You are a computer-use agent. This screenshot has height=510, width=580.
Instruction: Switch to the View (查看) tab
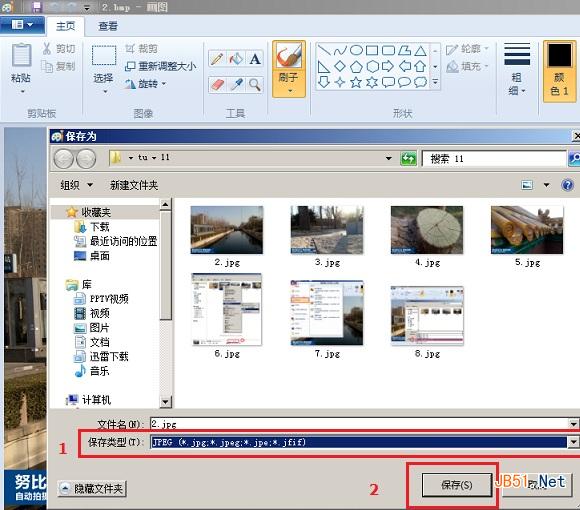click(108, 26)
